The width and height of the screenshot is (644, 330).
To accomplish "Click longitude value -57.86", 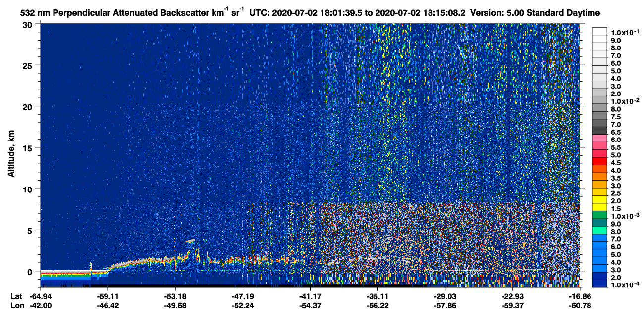I will click(x=445, y=305).
